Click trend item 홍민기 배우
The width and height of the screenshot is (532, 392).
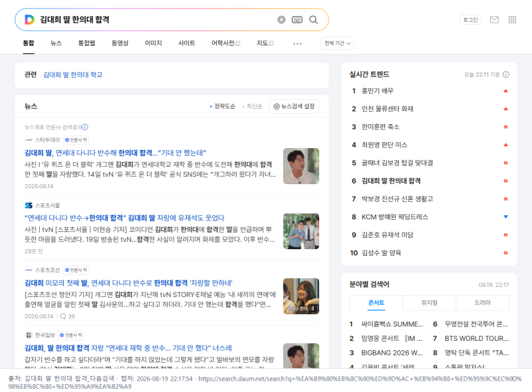377,91
